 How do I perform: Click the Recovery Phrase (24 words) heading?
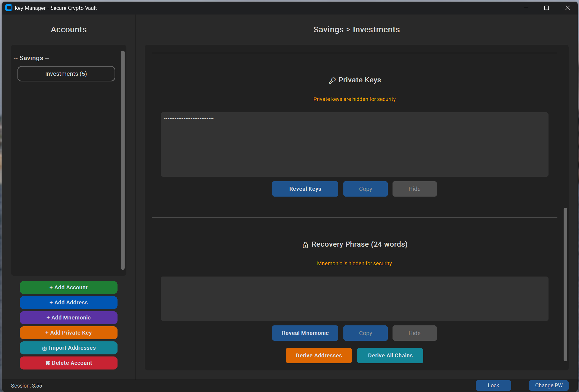[359, 244]
